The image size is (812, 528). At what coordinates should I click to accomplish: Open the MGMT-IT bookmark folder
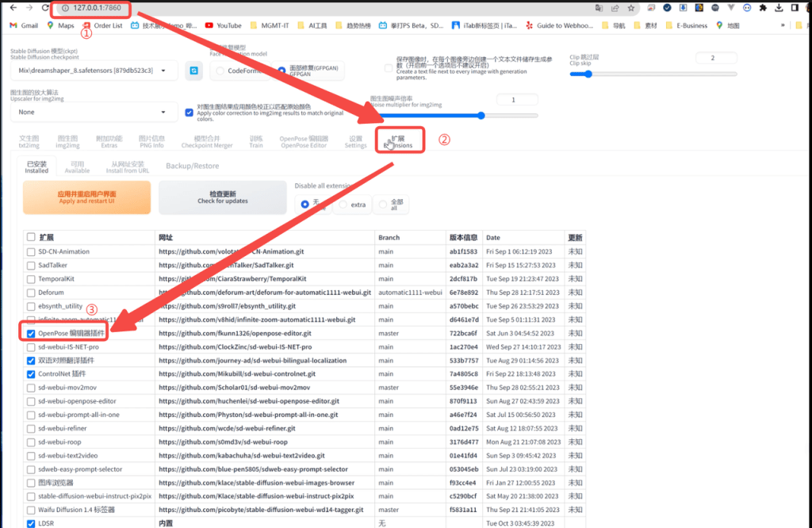(x=270, y=25)
